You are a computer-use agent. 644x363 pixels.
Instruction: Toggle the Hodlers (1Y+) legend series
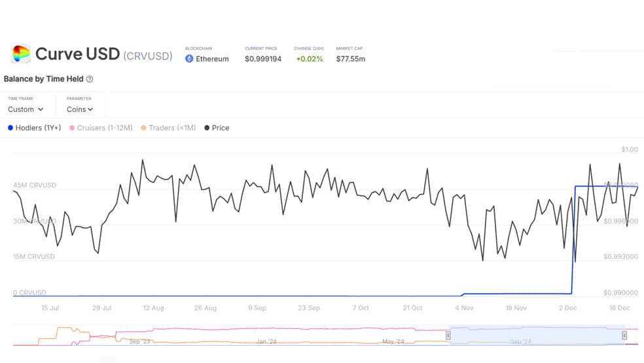pos(35,128)
